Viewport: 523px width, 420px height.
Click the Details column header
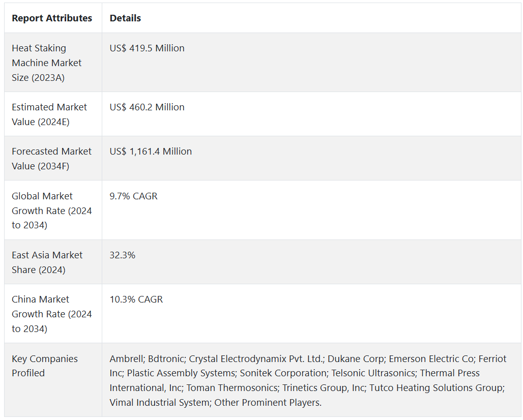[x=125, y=18]
